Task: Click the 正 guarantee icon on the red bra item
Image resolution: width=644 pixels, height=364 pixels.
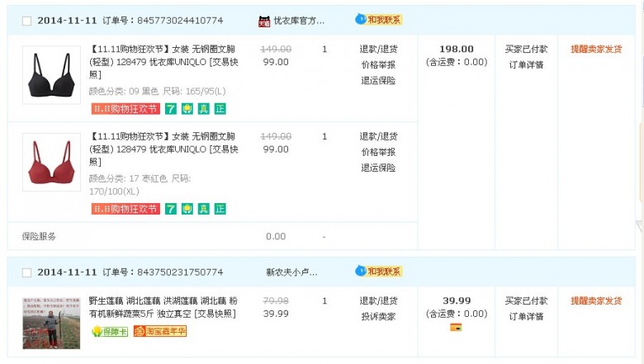Action: (x=220, y=209)
